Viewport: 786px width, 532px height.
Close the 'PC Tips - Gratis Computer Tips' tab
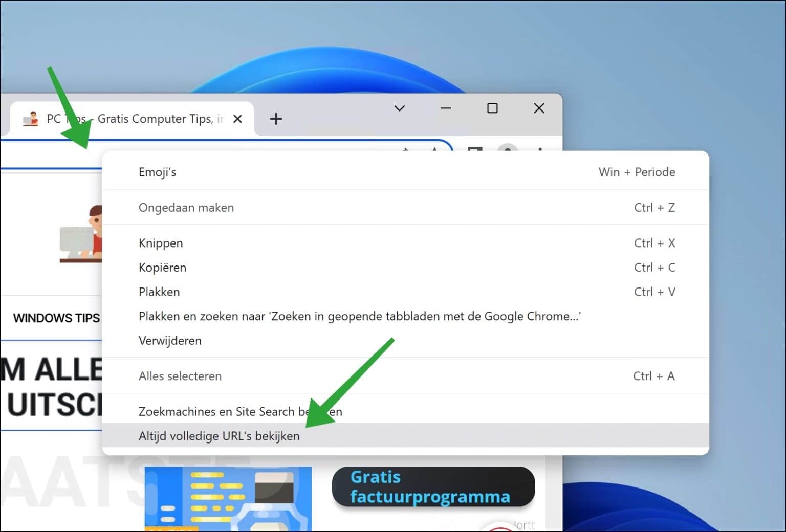(x=237, y=118)
